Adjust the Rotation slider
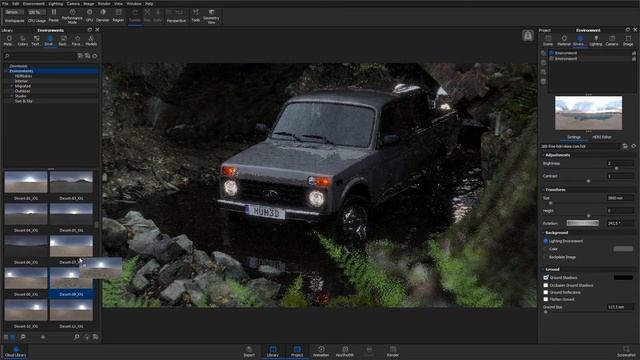Viewport: 640px width, 360px height. (582, 223)
